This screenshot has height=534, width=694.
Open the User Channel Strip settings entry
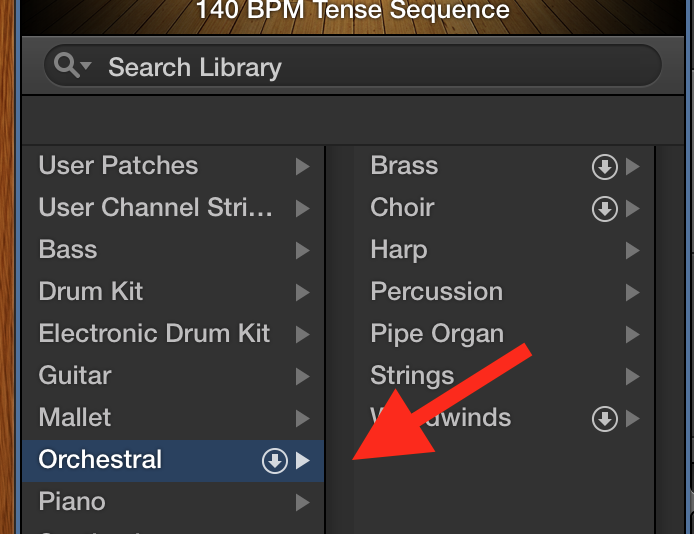click(155, 207)
